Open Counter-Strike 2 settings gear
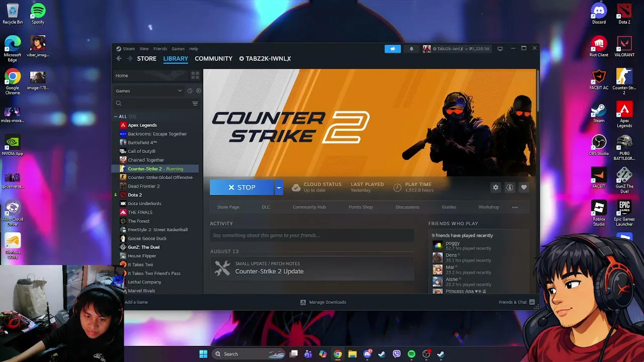 tap(496, 187)
